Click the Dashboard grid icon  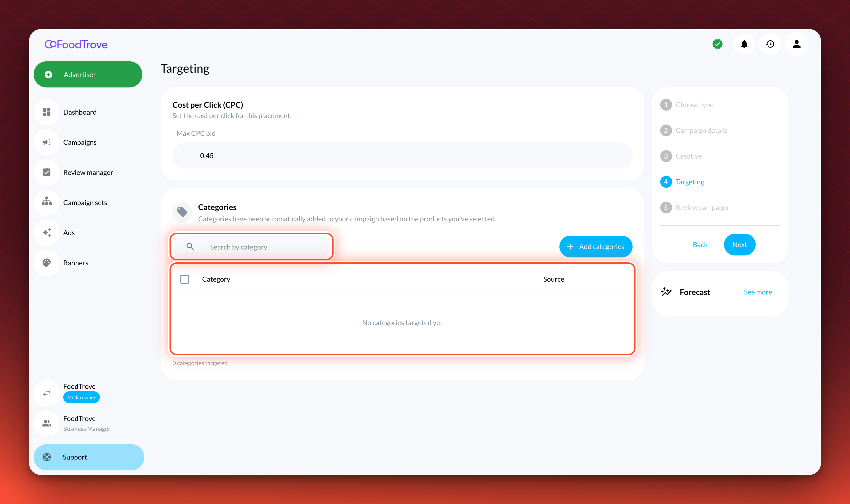pos(47,112)
